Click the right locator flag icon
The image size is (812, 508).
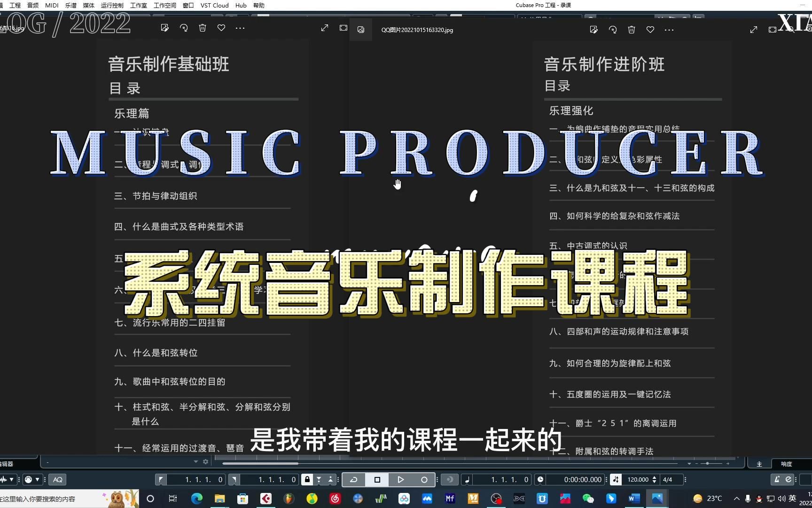(234, 479)
